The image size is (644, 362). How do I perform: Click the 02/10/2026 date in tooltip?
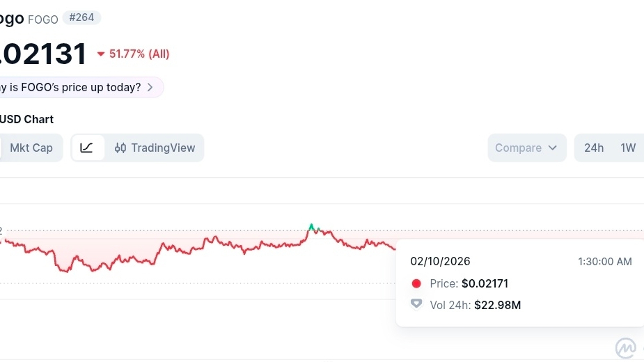[x=440, y=261]
